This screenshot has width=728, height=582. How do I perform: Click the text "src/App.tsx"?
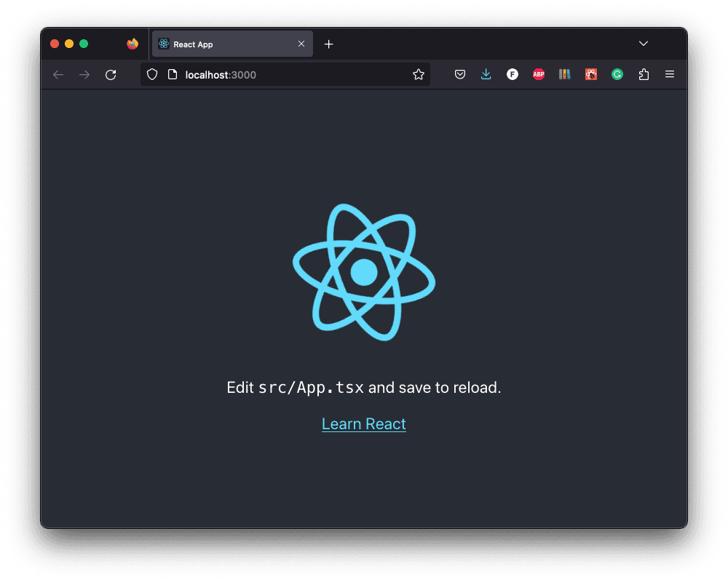(x=311, y=388)
